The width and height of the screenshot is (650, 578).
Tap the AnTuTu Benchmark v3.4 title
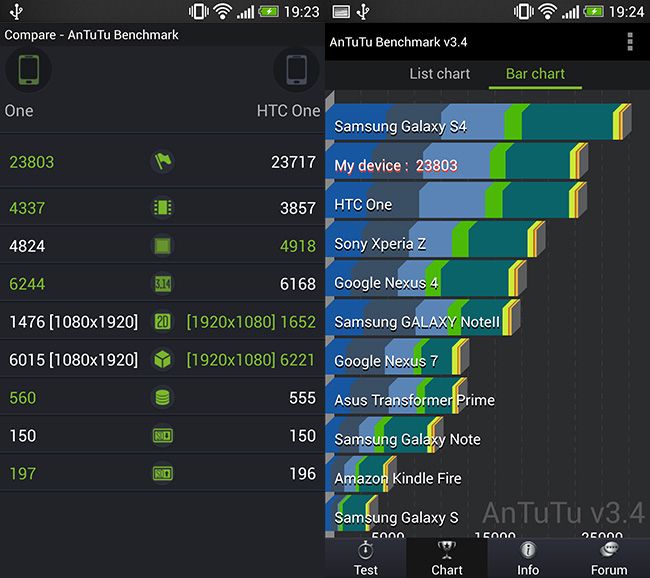[x=398, y=42]
